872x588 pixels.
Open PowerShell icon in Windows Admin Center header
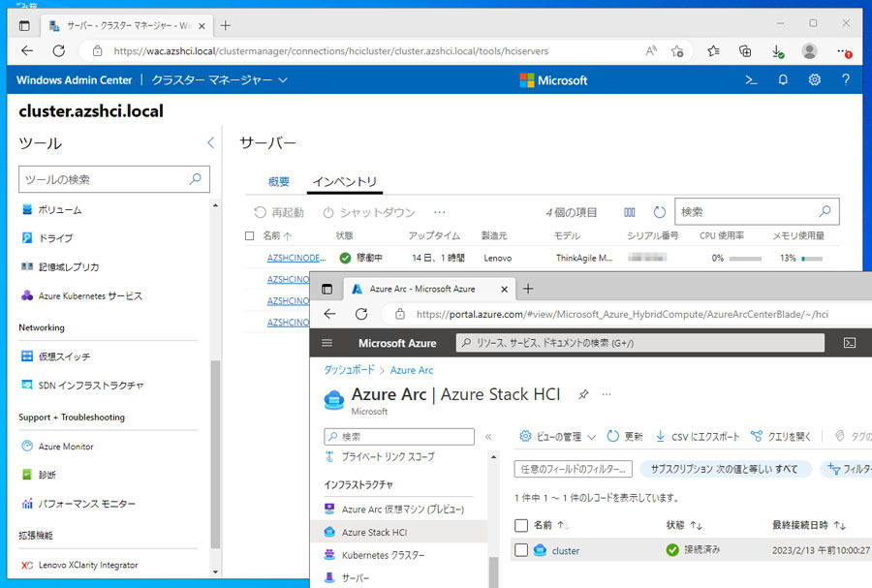pyautogui.click(x=751, y=80)
